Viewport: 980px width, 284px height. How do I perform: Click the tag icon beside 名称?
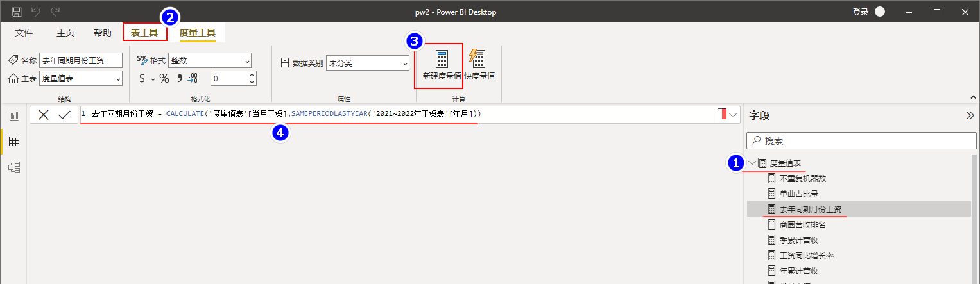(13, 60)
